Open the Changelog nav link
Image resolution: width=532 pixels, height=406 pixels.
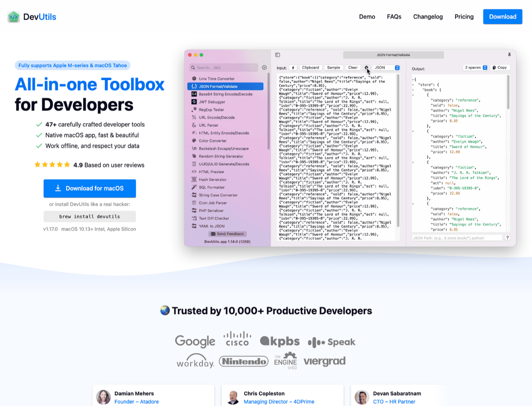[x=428, y=17]
